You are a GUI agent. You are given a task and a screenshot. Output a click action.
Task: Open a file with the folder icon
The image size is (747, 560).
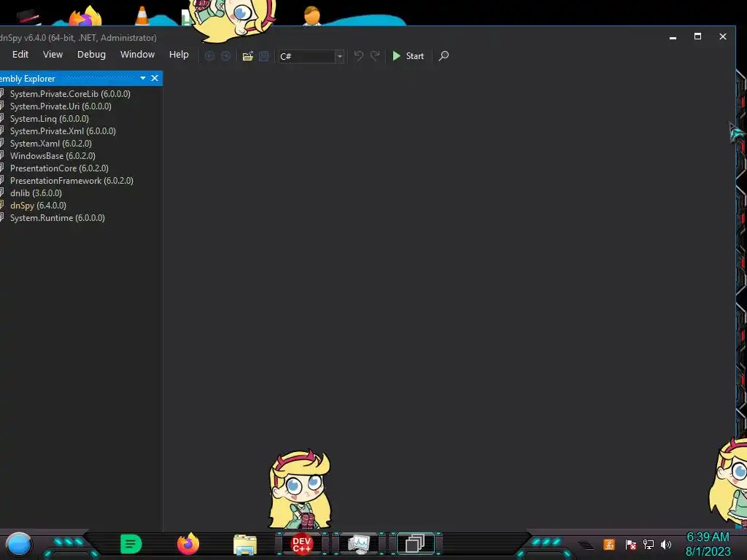click(x=248, y=56)
